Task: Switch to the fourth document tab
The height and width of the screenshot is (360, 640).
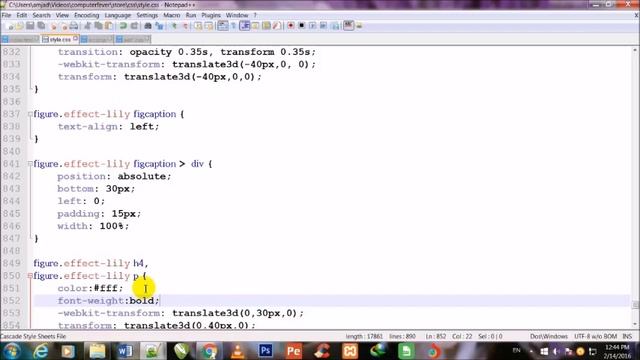Action: coord(133,39)
